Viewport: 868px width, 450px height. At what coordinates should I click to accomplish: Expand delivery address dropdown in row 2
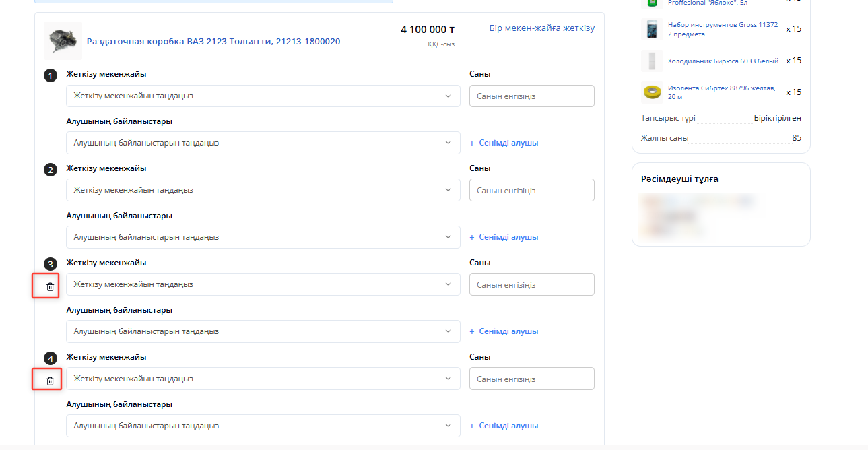click(x=263, y=190)
